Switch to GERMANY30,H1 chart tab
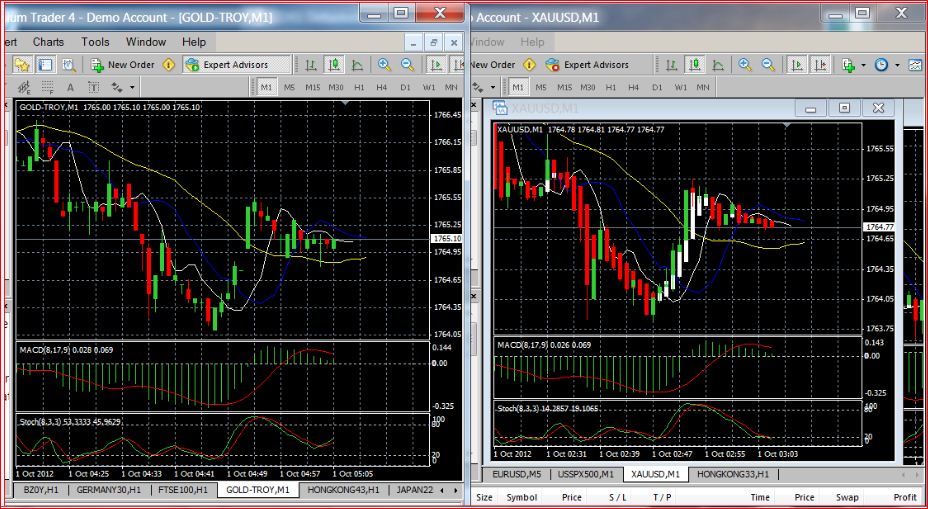 coord(109,489)
